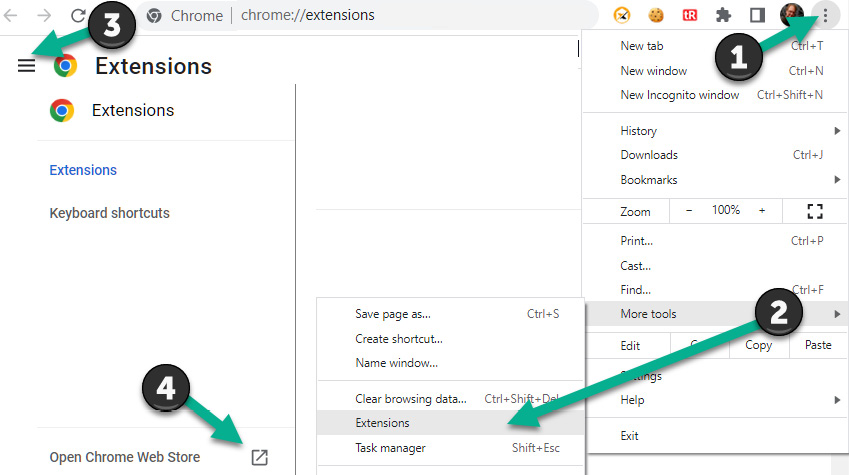Open the hamburger main menu icon
Screen dimensions: 849x475
coord(27,66)
